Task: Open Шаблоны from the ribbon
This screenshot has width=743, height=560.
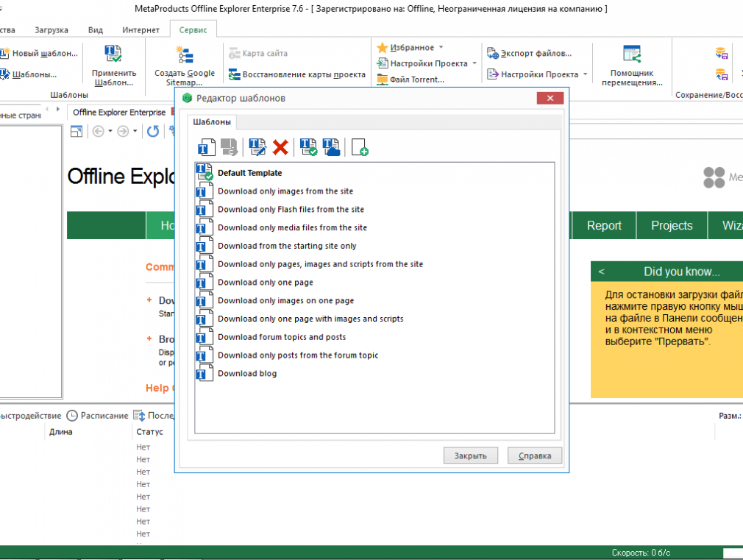Action: pos(29,74)
